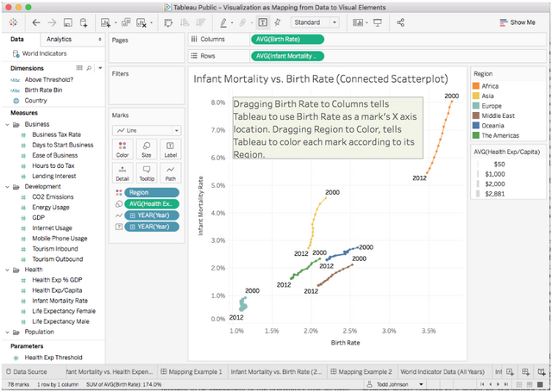This screenshot has width=552, height=392.
Task: Click the Region pill in Marks
Action: point(152,192)
